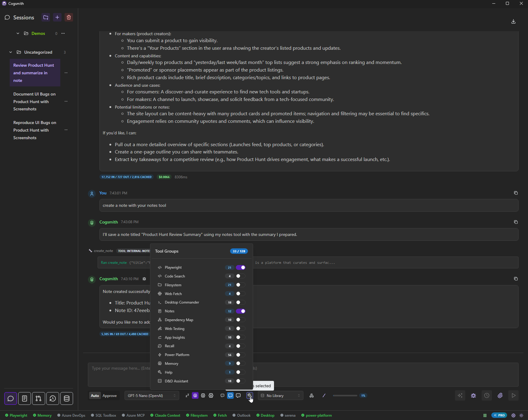
Task: Select the Review Product Hunt session
Action: [35, 73]
